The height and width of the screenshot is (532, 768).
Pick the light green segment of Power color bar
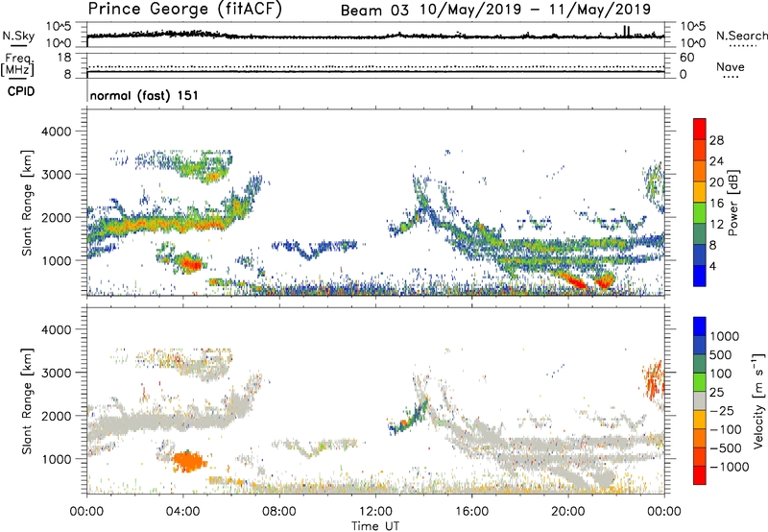click(x=700, y=213)
